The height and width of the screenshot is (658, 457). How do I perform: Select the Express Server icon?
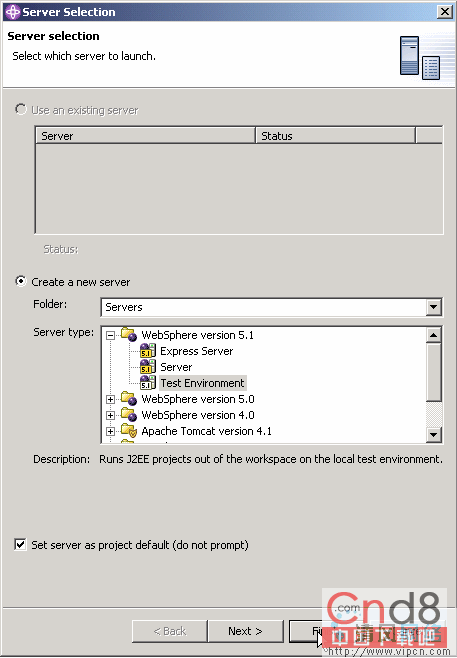(x=148, y=351)
